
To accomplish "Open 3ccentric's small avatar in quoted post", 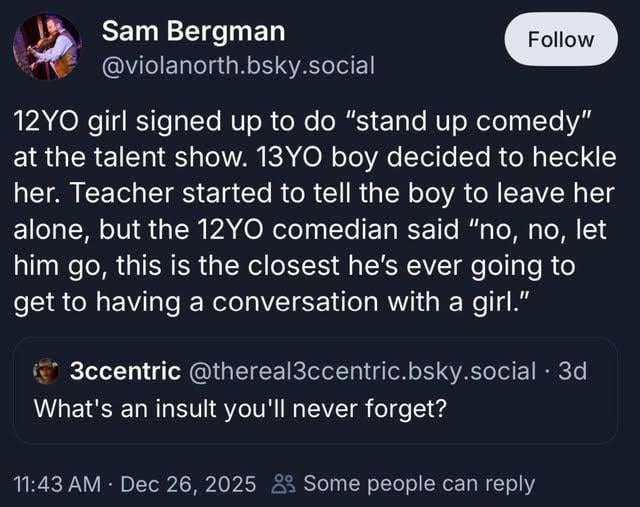I will (46, 372).
